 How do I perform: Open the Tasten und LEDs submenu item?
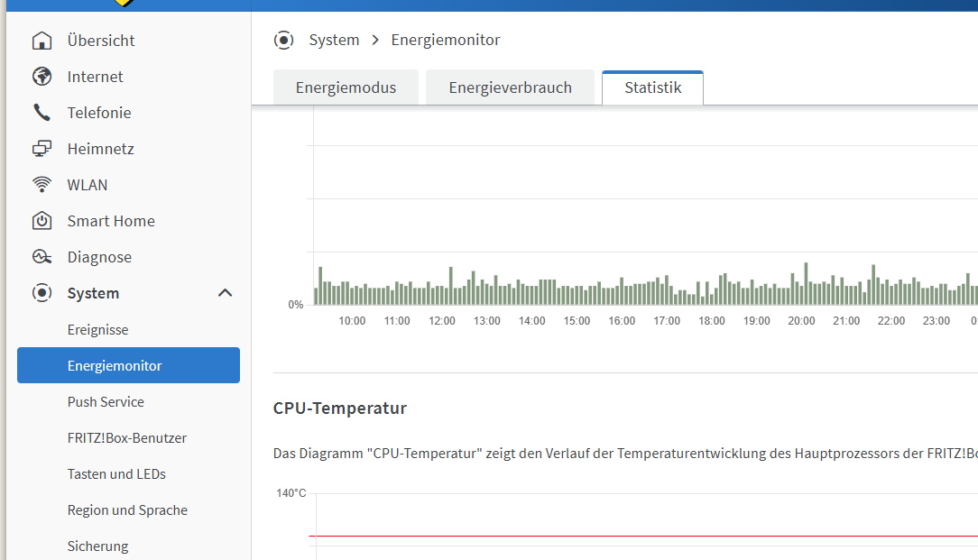pyautogui.click(x=116, y=474)
